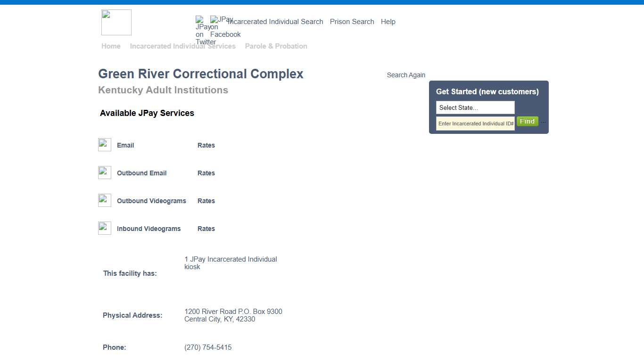This screenshot has width=644, height=362.
Task: Click the Outbound Email service icon
Action: click(104, 172)
